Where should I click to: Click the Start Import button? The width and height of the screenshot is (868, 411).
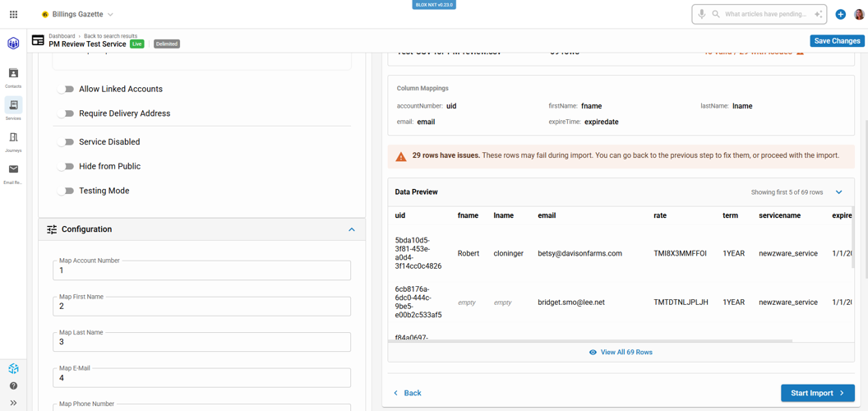point(818,393)
